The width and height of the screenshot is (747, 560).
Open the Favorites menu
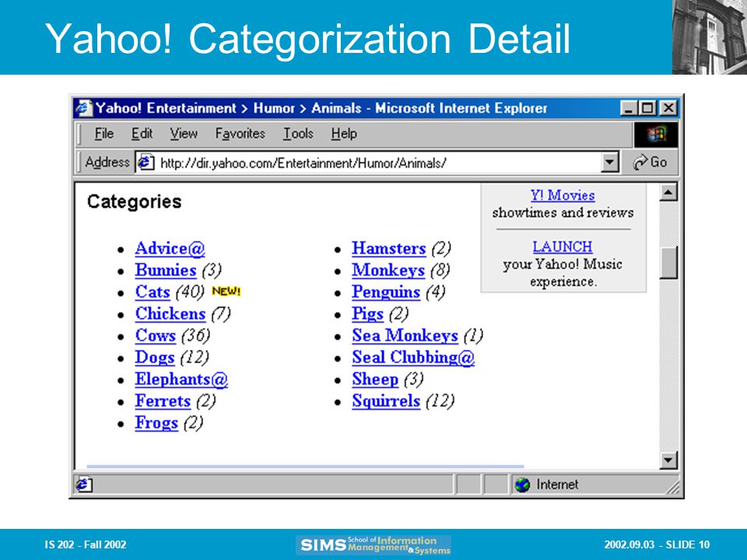click(240, 134)
